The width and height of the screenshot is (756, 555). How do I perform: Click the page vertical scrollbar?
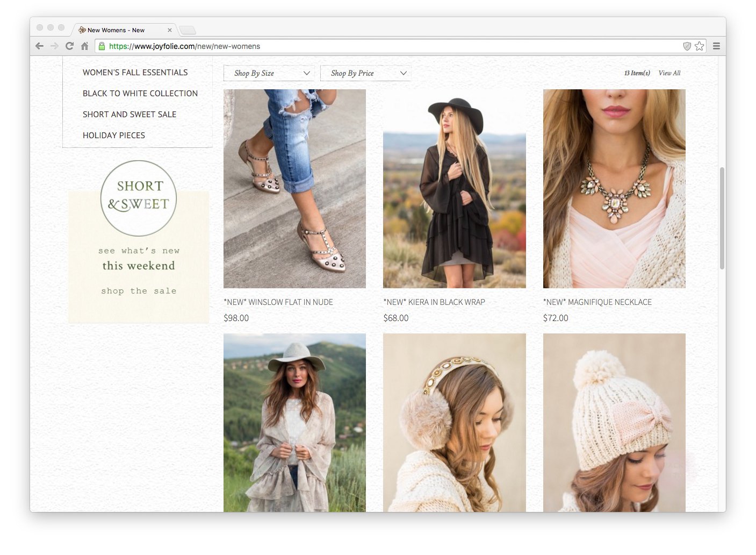(722, 218)
